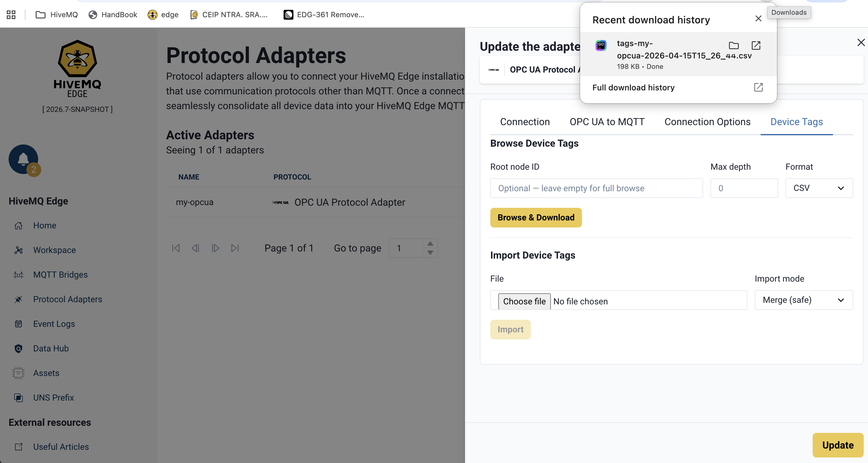
Task: Open the Format CSV dropdown
Action: tap(819, 188)
